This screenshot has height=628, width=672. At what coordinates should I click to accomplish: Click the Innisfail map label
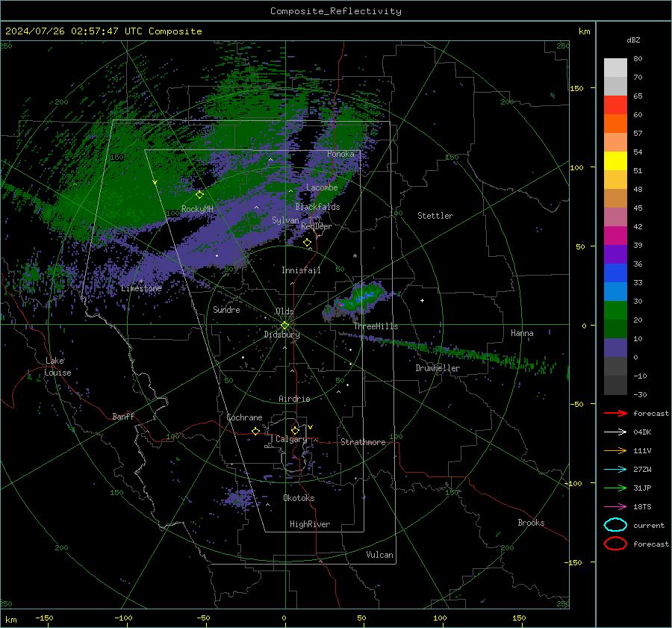pos(301,270)
